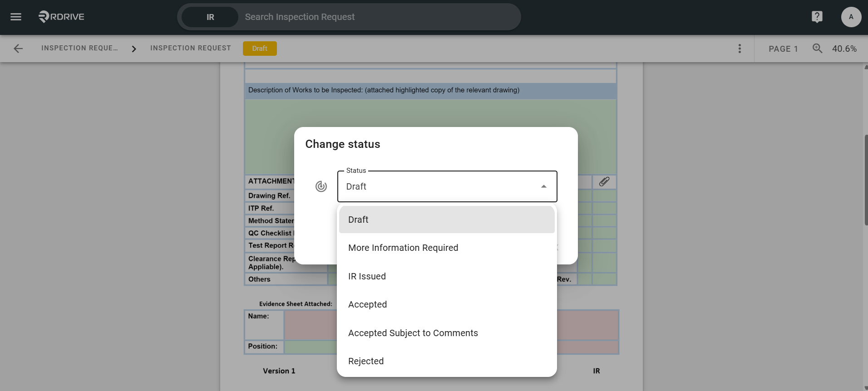Click the PAGE 1 indicator
Image resolution: width=868 pixels, height=391 pixels.
tap(783, 49)
